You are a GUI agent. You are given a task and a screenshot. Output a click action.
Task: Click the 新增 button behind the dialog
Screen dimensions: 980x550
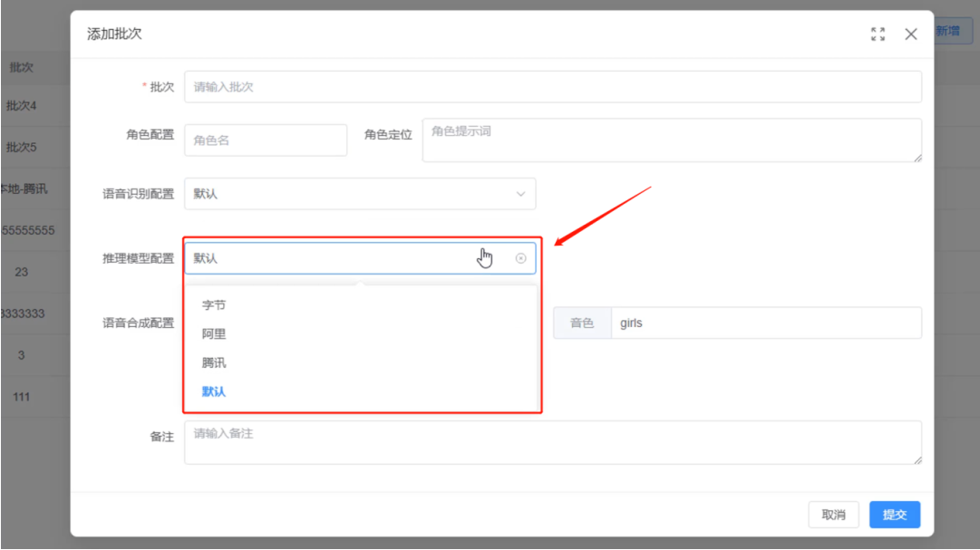tap(953, 31)
